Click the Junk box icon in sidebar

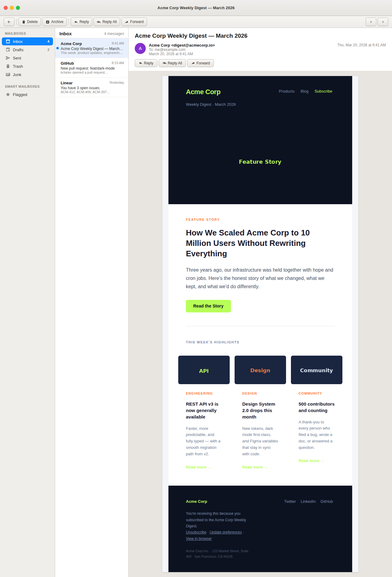(8, 75)
